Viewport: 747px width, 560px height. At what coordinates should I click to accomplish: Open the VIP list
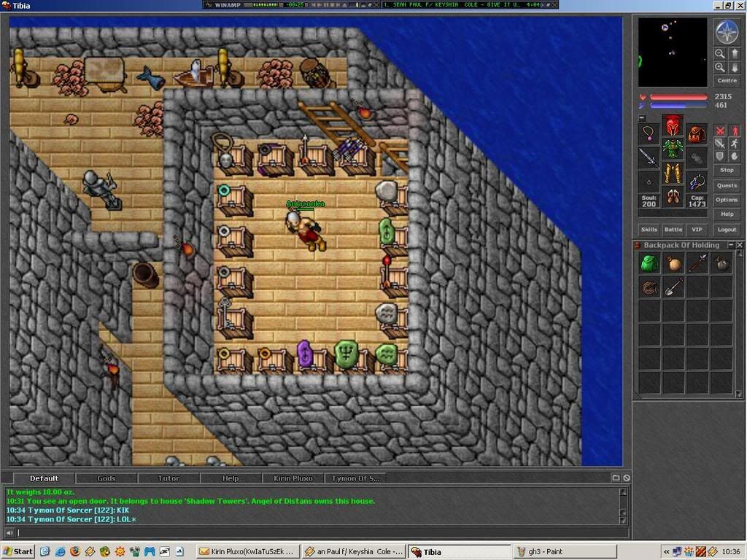(697, 230)
